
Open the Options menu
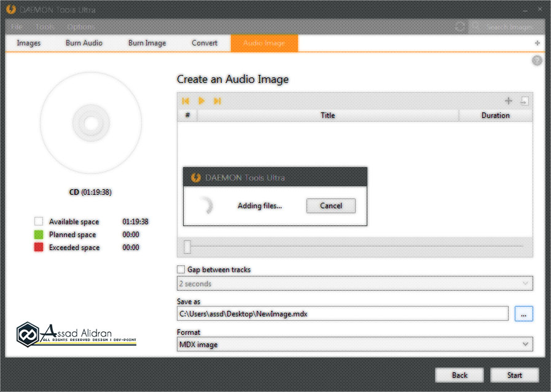point(80,26)
